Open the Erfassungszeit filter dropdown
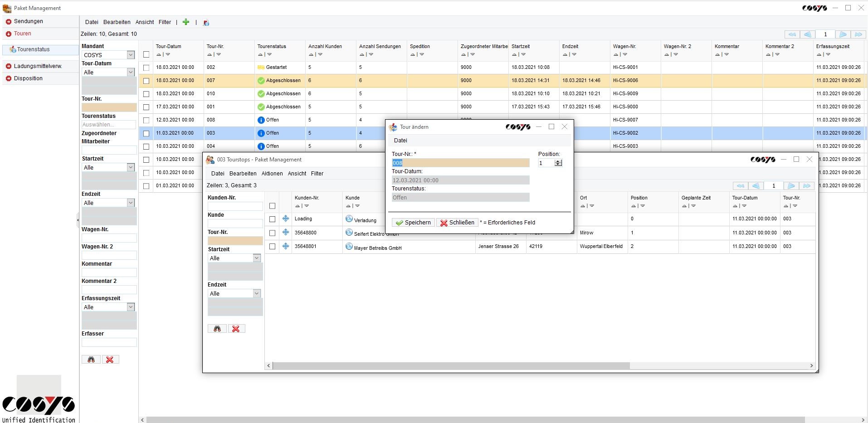This screenshot has width=868, height=423. [131, 307]
